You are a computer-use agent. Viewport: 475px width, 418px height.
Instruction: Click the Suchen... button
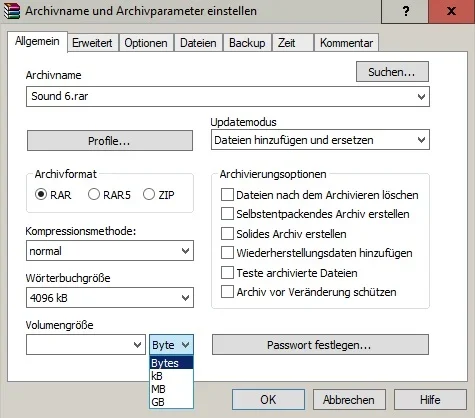[x=392, y=72]
